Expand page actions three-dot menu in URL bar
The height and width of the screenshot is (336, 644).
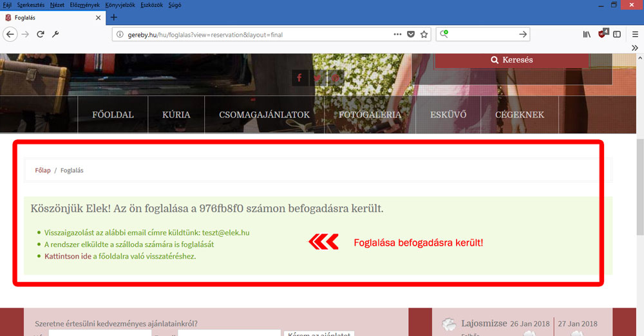click(x=396, y=34)
